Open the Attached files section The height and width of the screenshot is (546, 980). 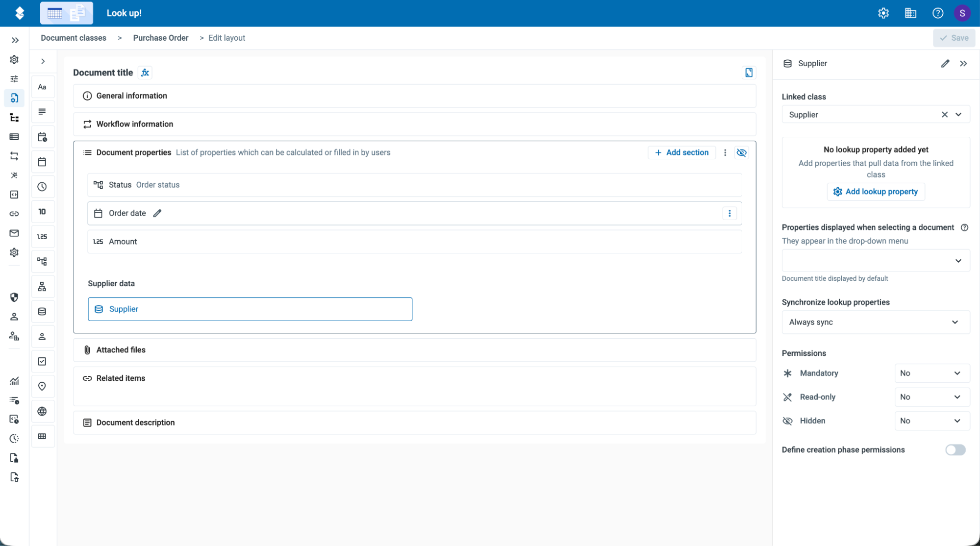tap(414, 350)
